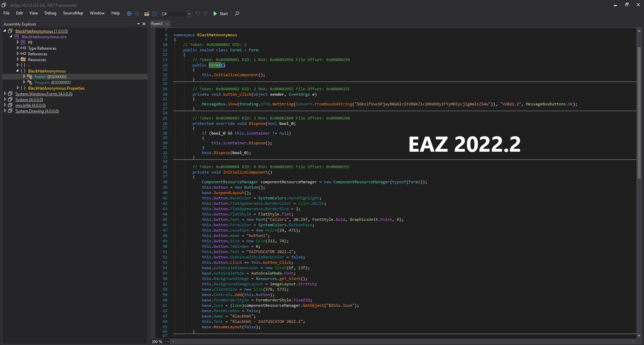
Task: Select System.Windows.Forms (4.0.0.0) assembly
Action: pyautogui.click(x=44, y=94)
